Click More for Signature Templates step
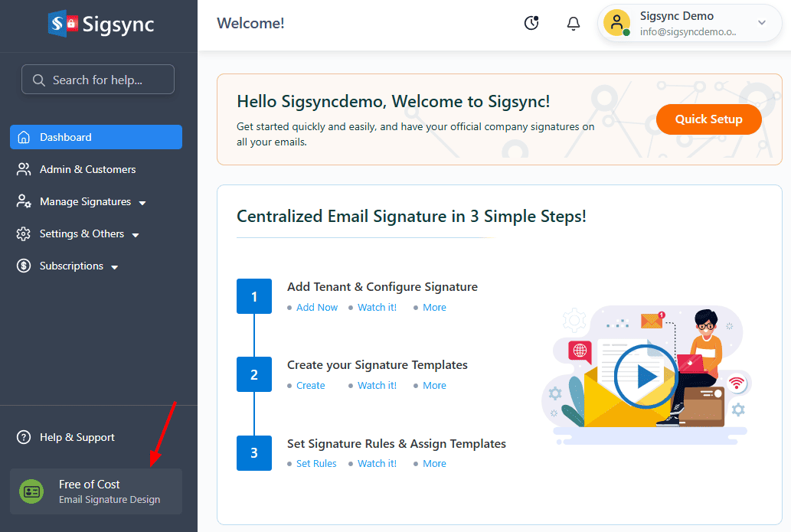The image size is (791, 532). point(434,386)
